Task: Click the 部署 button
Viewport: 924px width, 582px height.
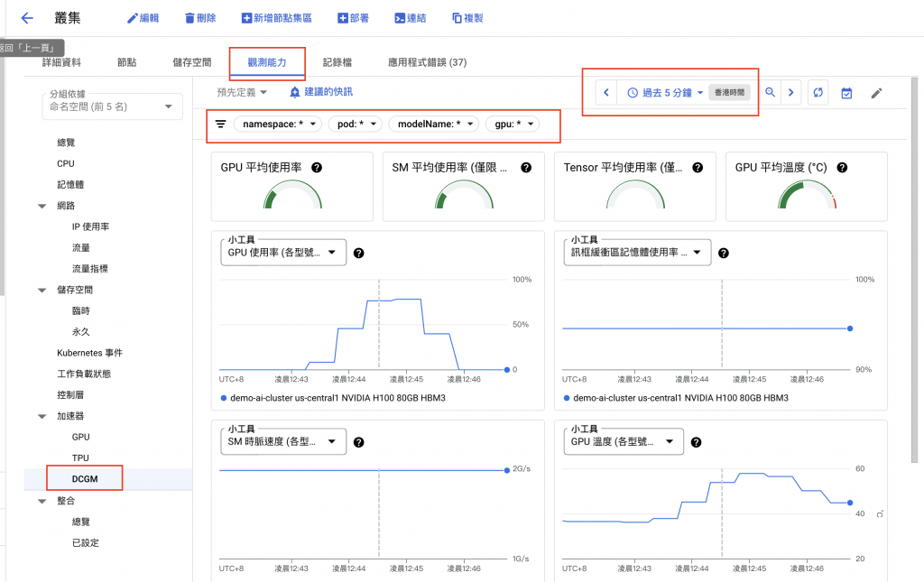Action: (x=353, y=18)
